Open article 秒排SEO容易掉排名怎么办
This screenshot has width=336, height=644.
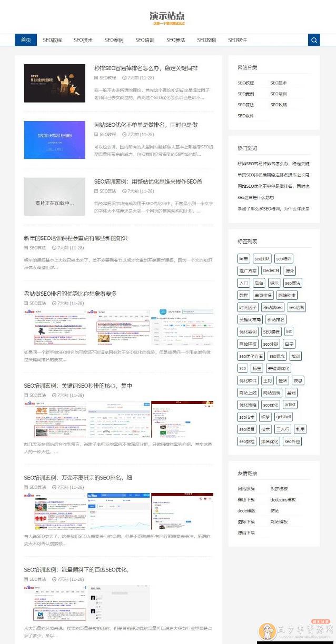[x=146, y=68]
